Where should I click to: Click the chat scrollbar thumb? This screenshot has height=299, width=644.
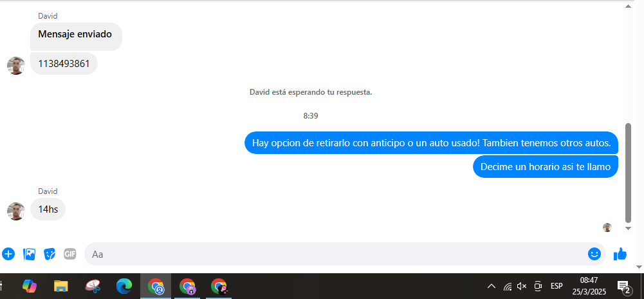[x=627, y=173]
